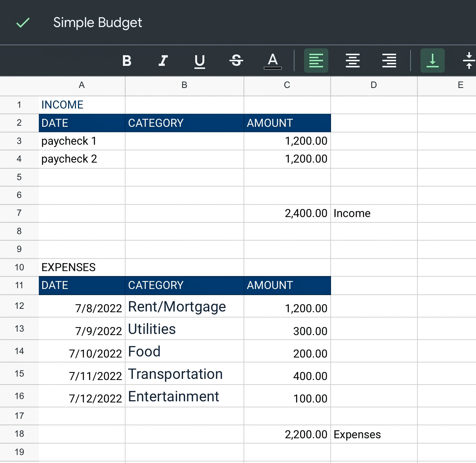476x463 pixels.
Task: Select the right align option
Action: coord(389,60)
